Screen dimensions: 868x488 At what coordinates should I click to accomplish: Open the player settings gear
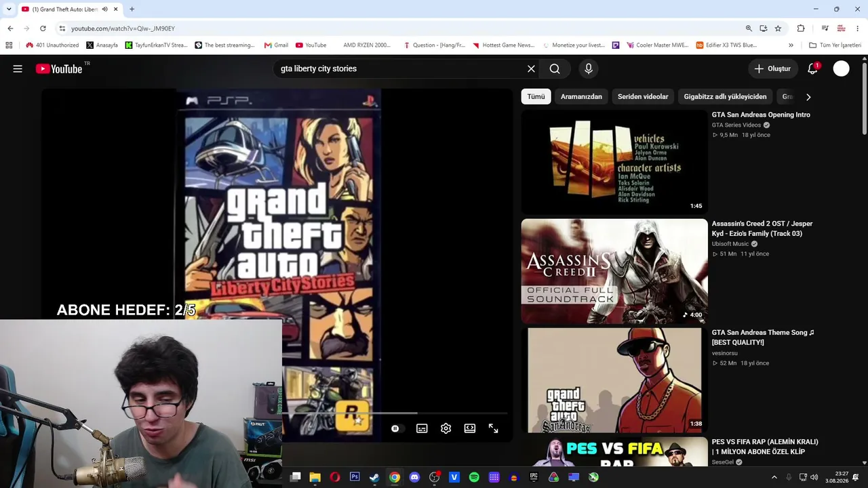coord(446,428)
